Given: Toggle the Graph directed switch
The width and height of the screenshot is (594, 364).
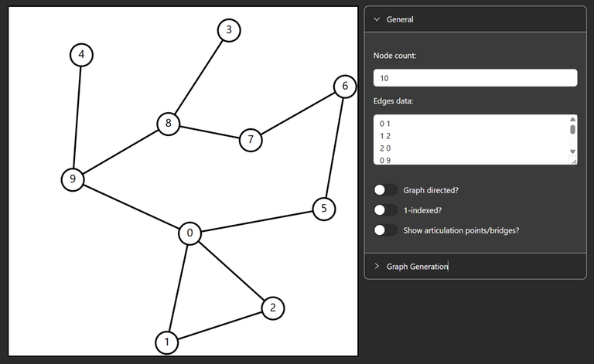Looking at the screenshot, I should click(x=385, y=190).
